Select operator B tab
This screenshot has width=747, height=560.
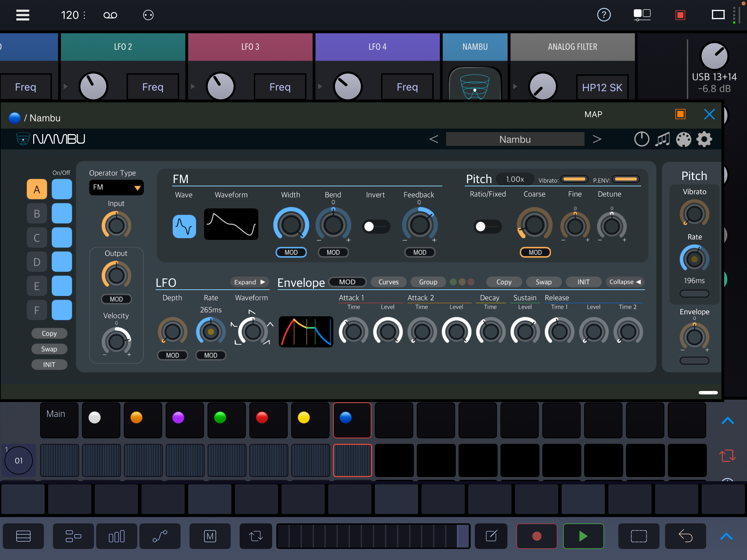[37, 213]
